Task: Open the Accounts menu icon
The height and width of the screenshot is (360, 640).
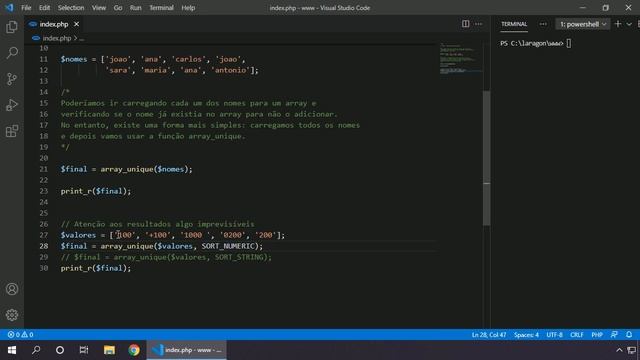Action: [x=12, y=289]
